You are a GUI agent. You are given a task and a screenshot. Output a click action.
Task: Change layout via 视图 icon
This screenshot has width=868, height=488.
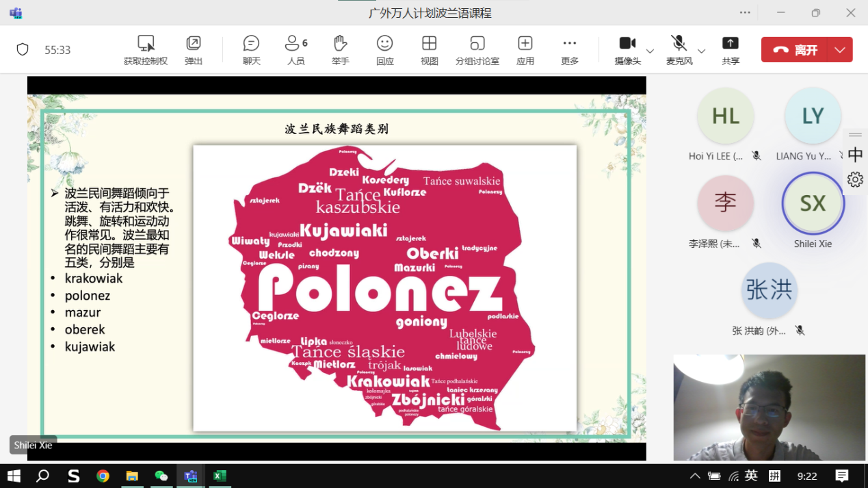429,50
